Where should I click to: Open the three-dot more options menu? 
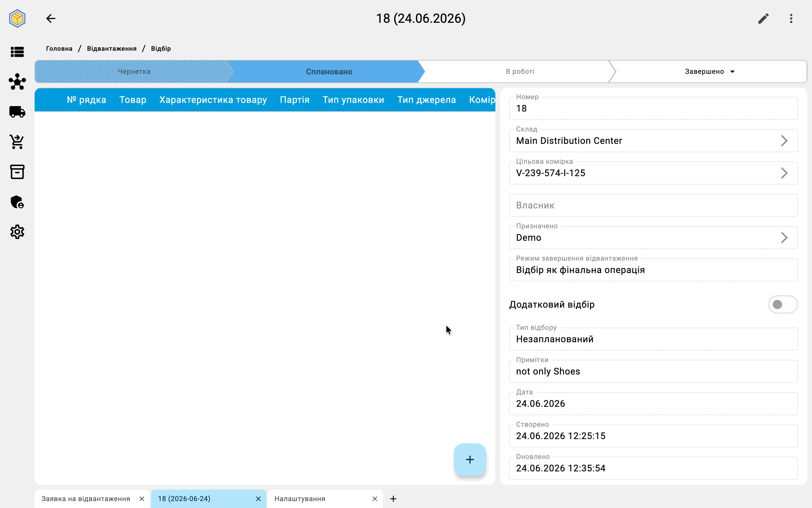791,18
